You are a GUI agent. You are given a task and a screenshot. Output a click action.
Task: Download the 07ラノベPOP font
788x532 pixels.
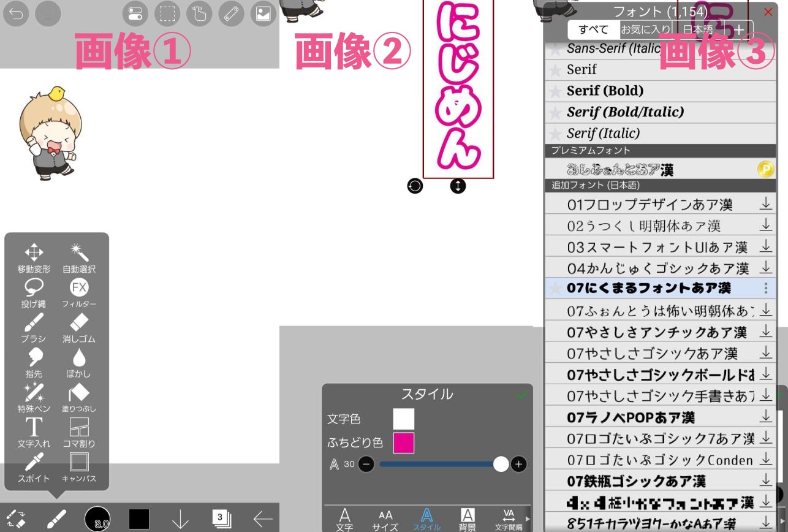pos(766,417)
